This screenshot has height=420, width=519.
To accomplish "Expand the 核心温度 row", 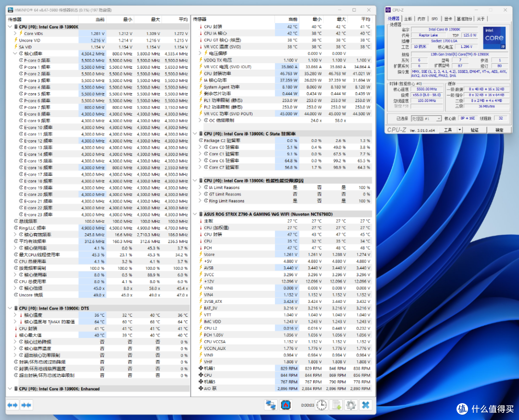I will click(15, 315).
